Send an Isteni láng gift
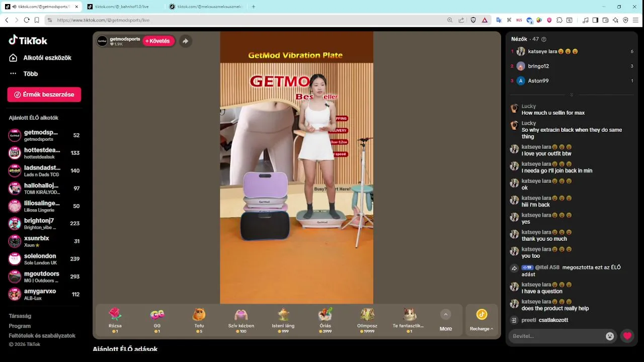644x362 pixels. coord(283,320)
